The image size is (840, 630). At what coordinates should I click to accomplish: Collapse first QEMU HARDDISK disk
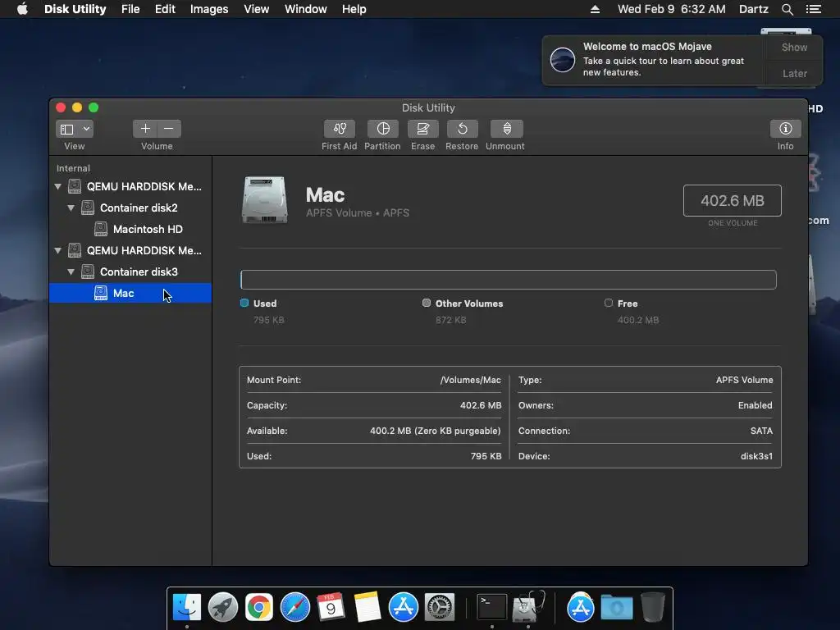click(x=58, y=186)
